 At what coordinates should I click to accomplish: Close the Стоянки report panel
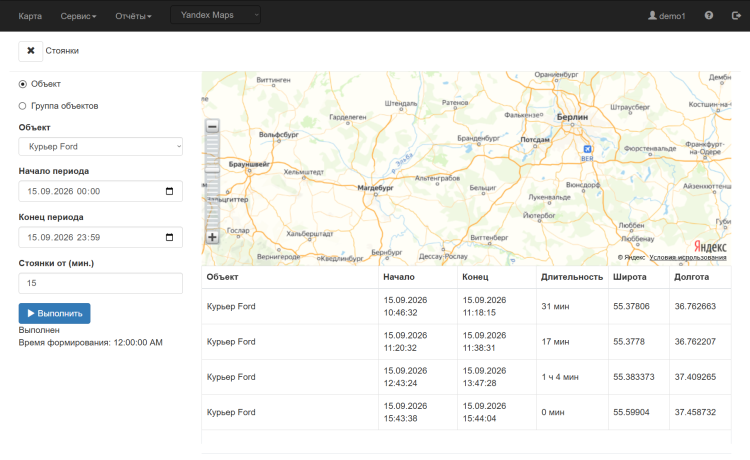(31, 51)
